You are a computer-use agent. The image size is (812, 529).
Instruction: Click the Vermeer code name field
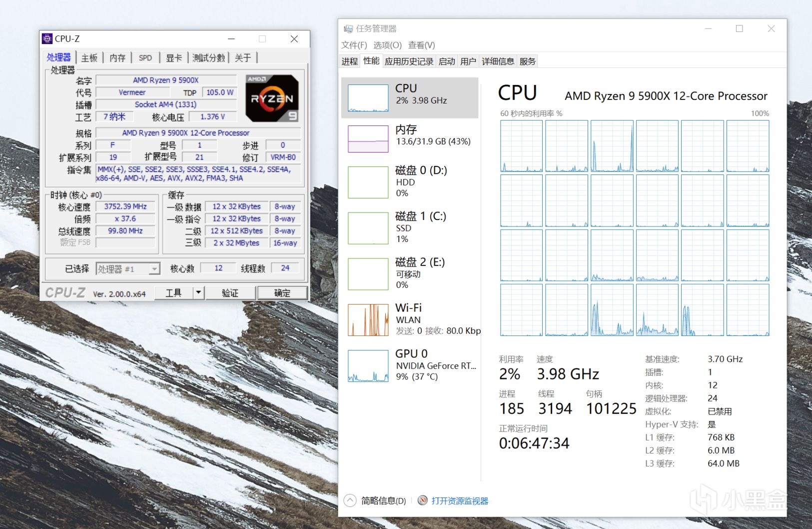coord(132,92)
